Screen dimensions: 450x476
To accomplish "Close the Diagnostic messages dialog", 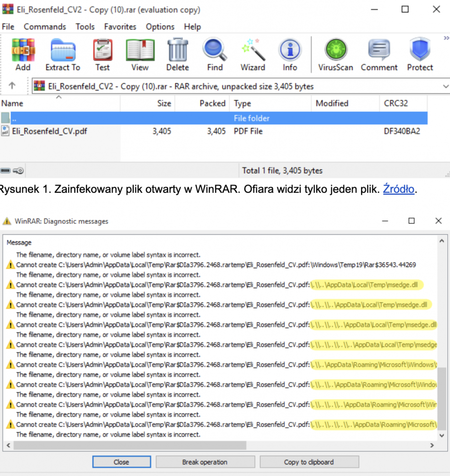I will click(x=121, y=462).
